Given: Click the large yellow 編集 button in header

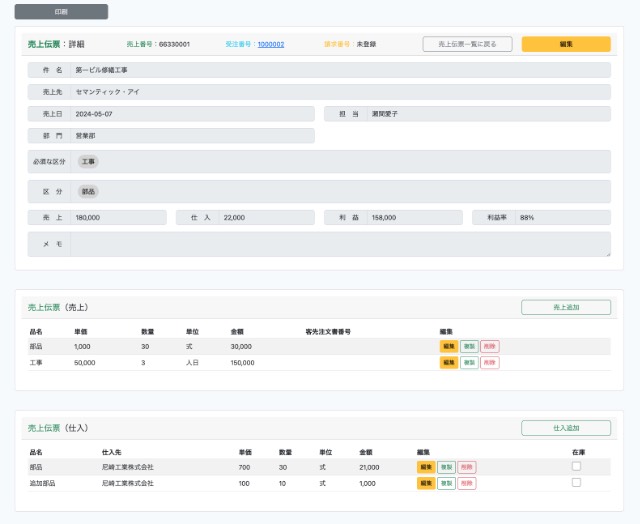Looking at the screenshot, I should (x=566, y=44).
